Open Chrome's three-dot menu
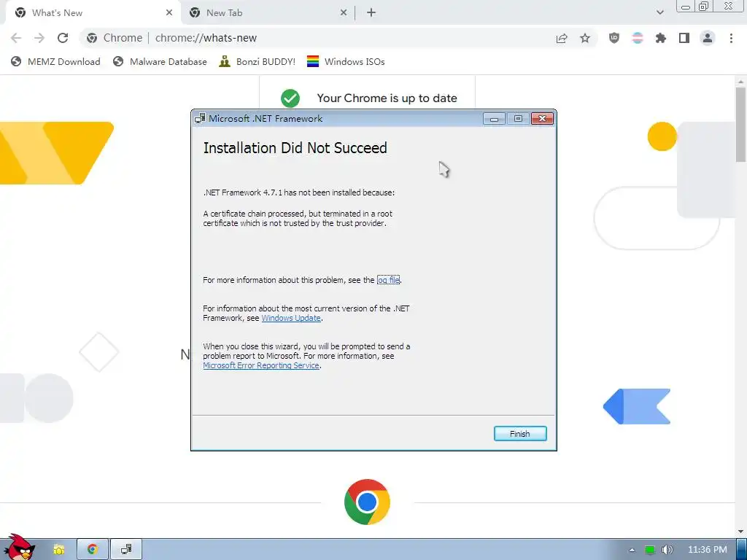 [731, 38]
